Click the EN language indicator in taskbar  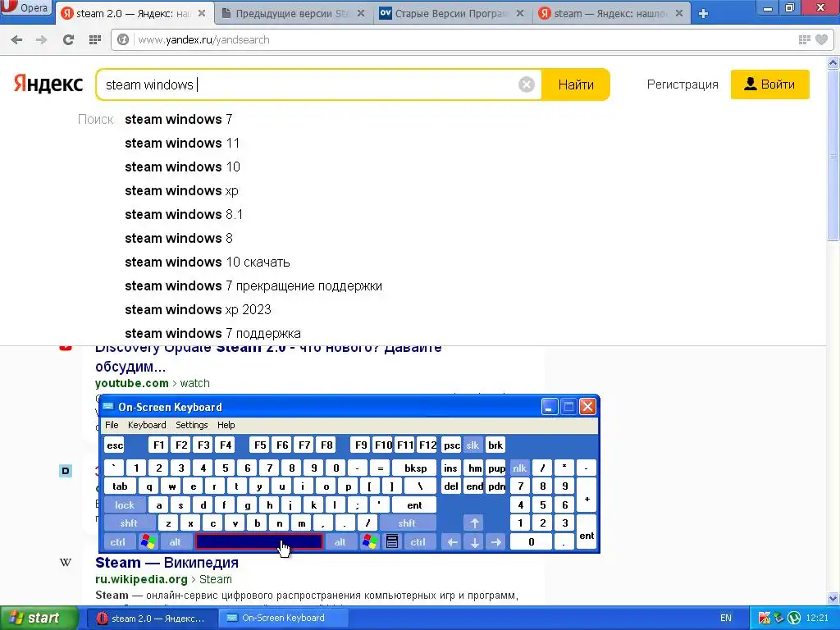coord(726,618)
